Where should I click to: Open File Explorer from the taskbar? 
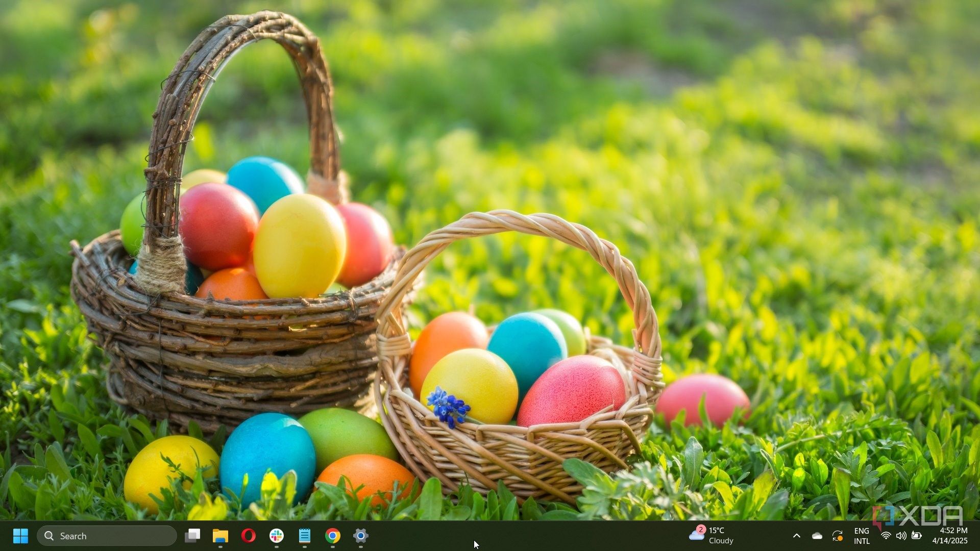(220, 536)
